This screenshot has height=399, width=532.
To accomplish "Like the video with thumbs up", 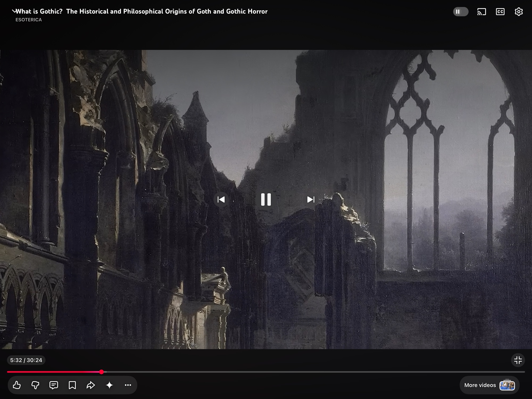I will pos(17,385).
